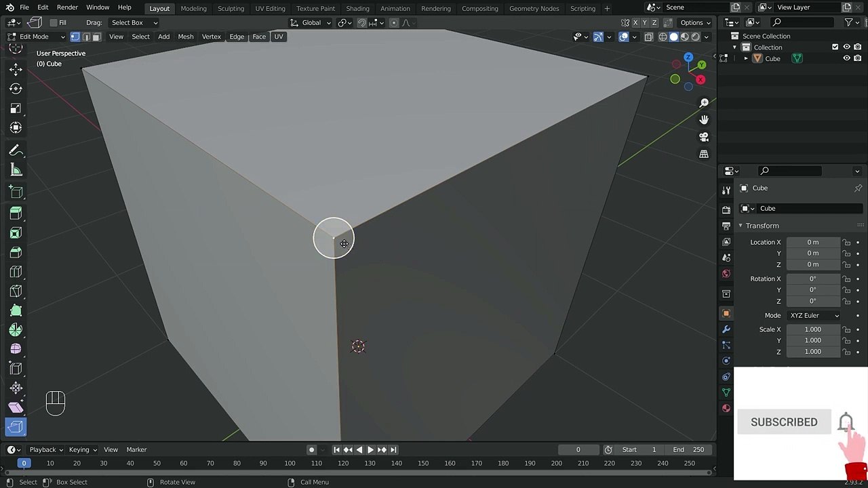868x488 pixels.
Task: Toggle X-ray view
Action: click(648, 37)
